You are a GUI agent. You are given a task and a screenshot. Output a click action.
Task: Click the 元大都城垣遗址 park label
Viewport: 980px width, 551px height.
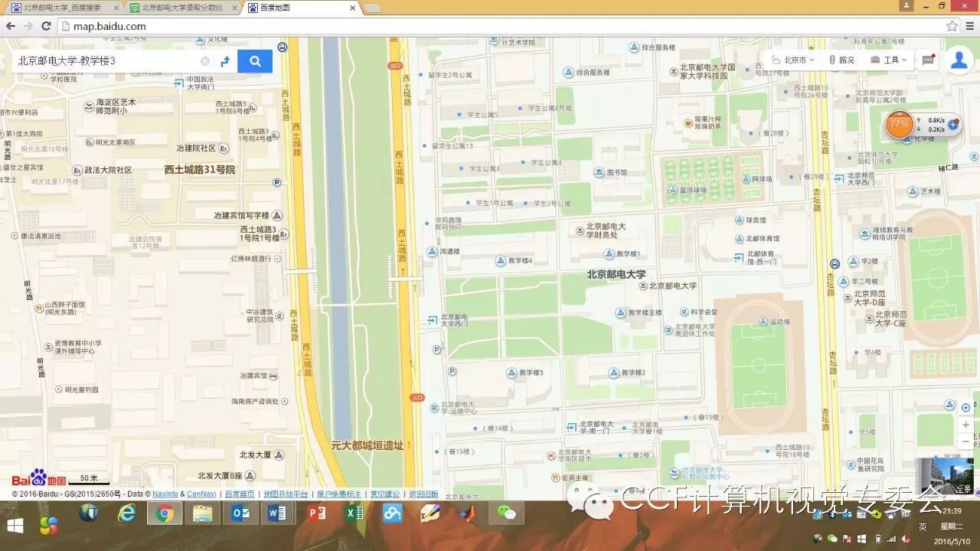(367, 445)
